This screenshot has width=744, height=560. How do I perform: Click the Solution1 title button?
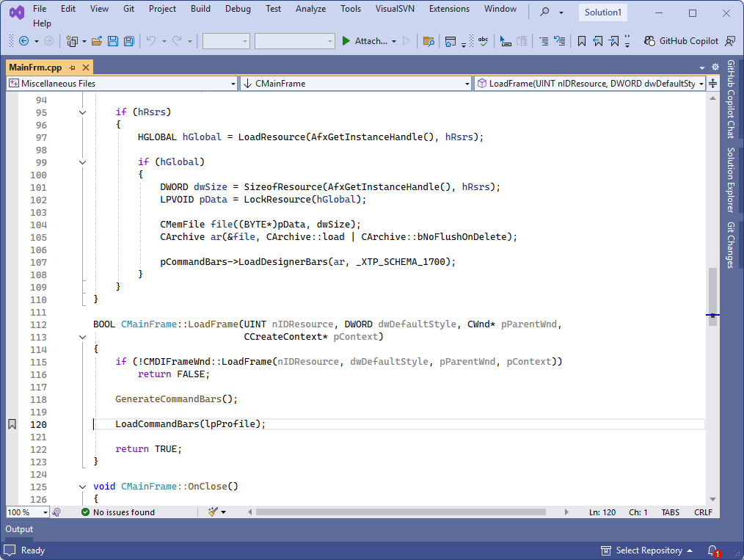pos(602,12)
